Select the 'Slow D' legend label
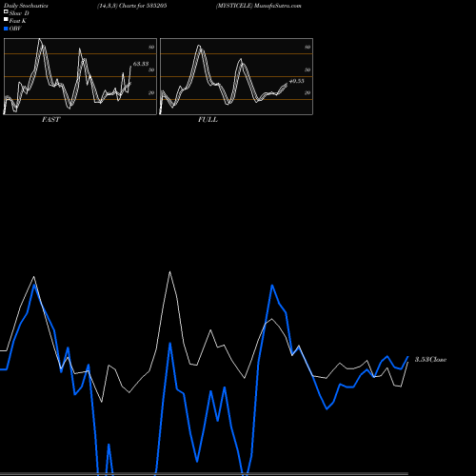Screen dimensions: 476x476 click(19, 13)
